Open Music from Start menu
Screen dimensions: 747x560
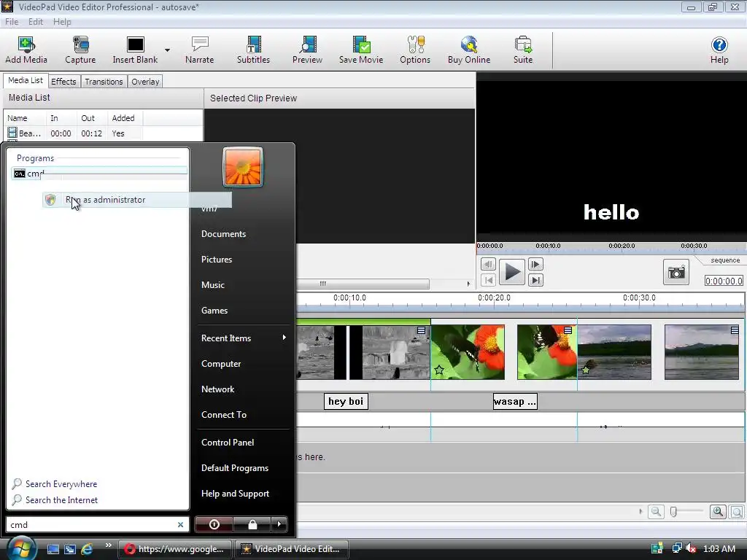212,285
